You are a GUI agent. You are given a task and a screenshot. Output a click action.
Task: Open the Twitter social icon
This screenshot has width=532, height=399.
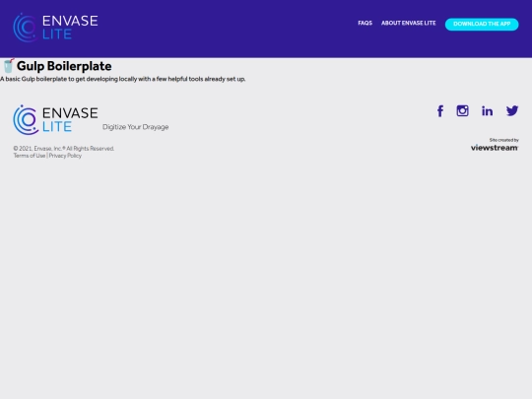coord(512,111)
